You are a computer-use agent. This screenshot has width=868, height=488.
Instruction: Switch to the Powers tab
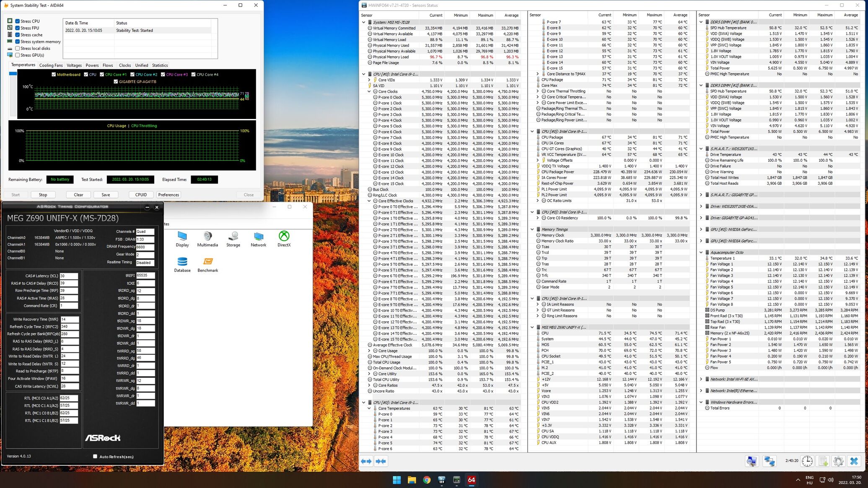tap(92, 65)
